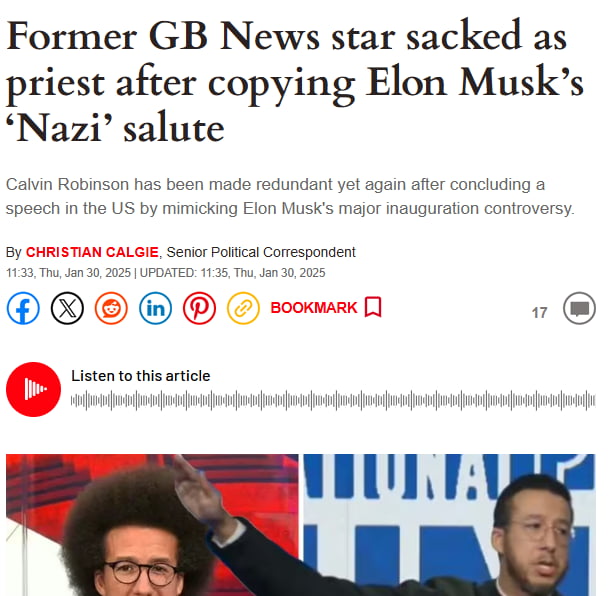The height and width of the screenshot is (596, 610).
Task: Click the image of the man at the blue backdrop
Action: [x=449, y=525]
